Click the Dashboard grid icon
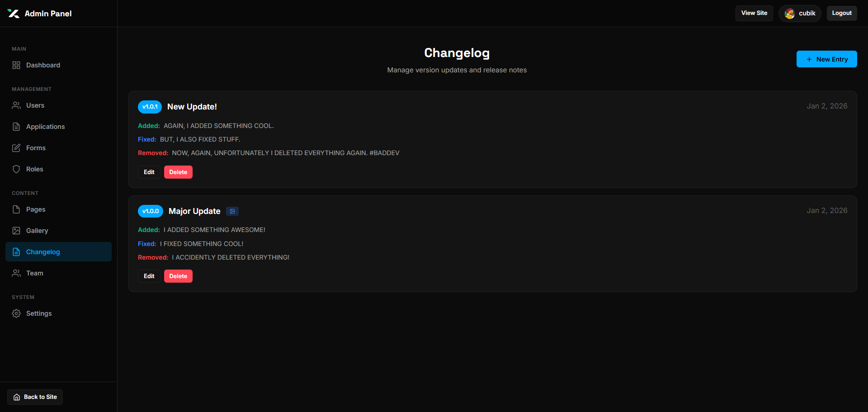This screenshot has height=412, width=868. pyautogui.click(x=16, y=65)
